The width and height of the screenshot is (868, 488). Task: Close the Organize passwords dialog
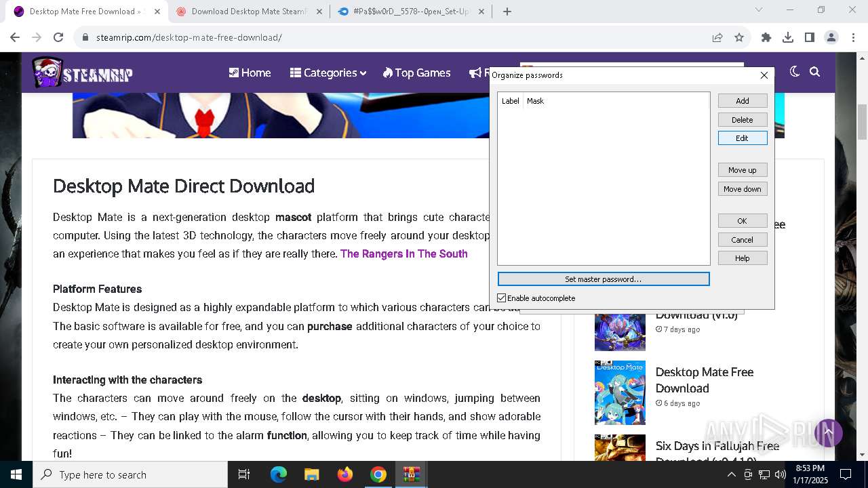click(x=764, y=75)
